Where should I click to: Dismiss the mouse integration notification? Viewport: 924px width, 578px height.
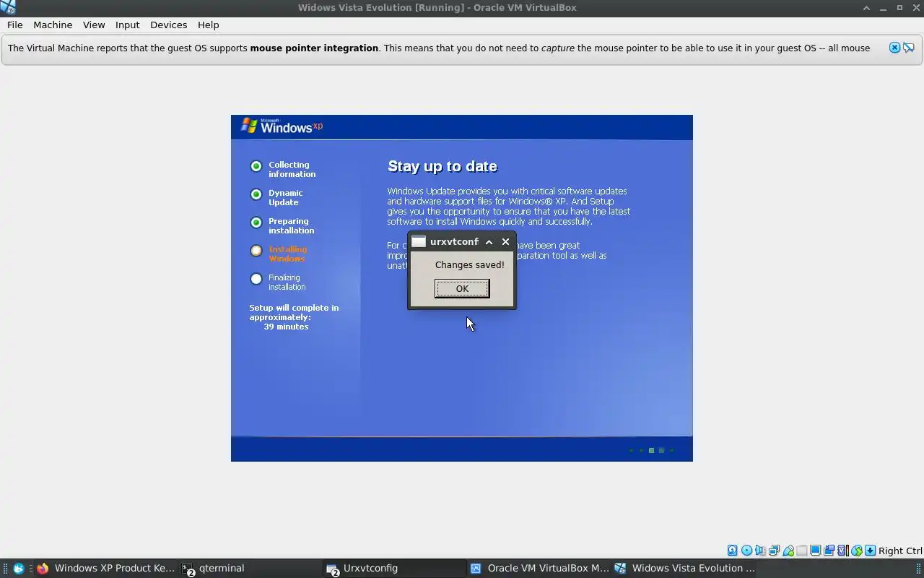point(894,48)
